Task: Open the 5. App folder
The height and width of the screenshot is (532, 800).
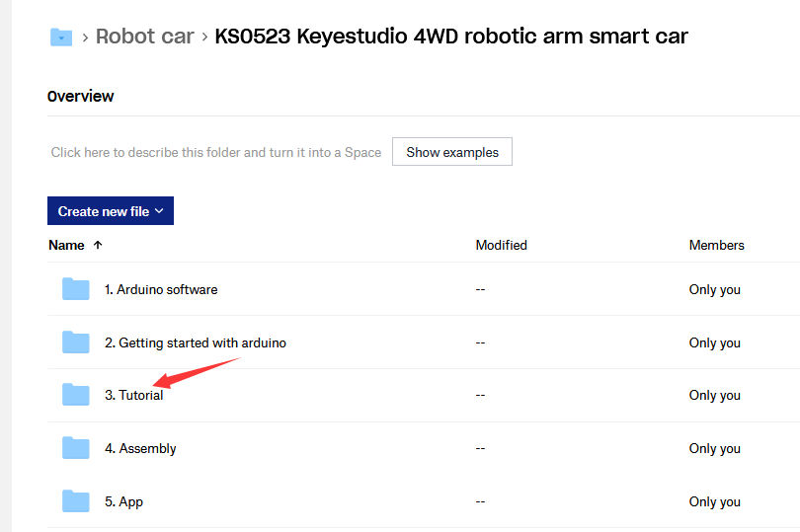Action: point(123,501)
